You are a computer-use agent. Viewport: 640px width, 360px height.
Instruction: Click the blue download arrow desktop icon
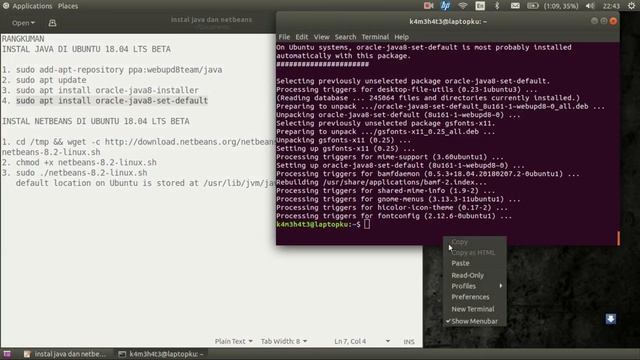tap(611, 319)
